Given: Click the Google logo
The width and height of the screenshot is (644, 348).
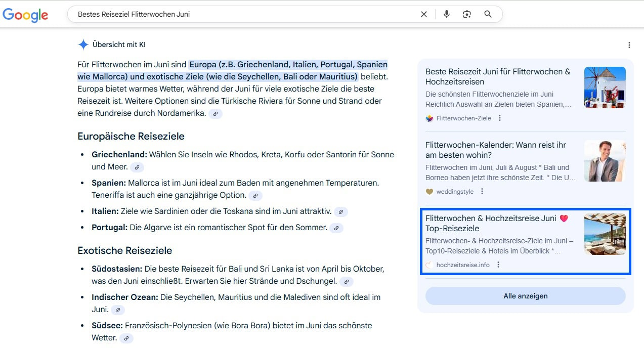Looking at the screenshot, I should (x=25, y=15).
